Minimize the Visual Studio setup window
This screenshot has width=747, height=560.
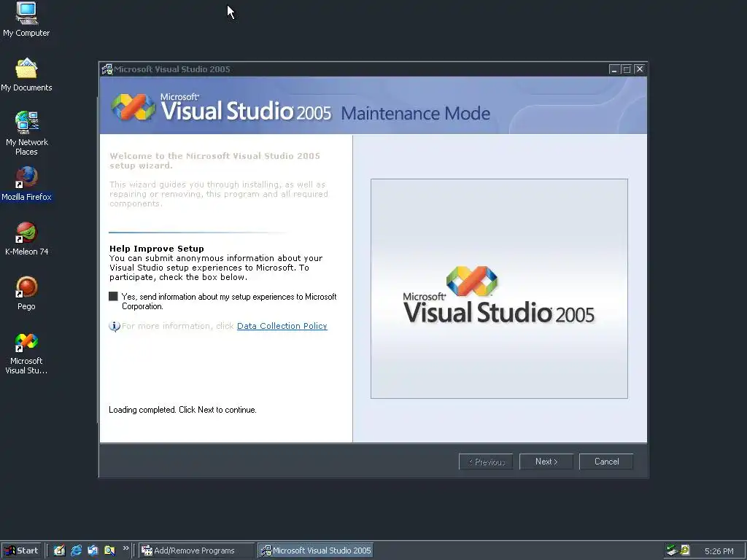(614, 69)
